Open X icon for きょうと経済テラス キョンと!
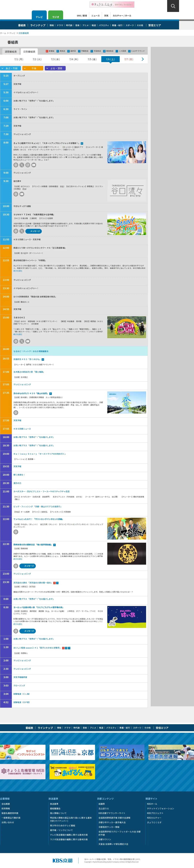194x868 pixels. click(22, 165)
